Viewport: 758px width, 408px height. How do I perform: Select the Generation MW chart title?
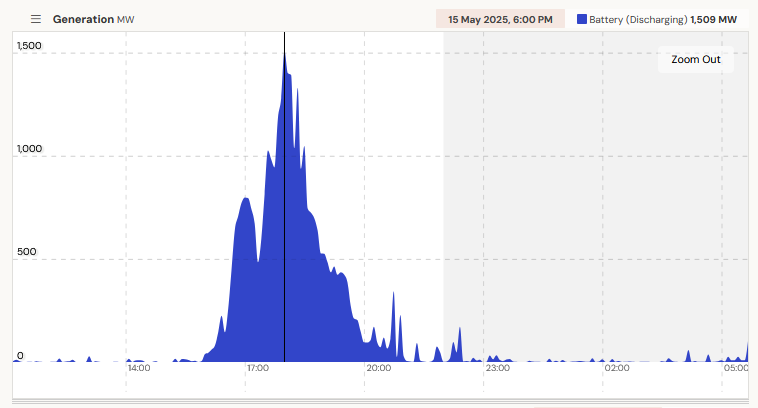tap(93, 19)
